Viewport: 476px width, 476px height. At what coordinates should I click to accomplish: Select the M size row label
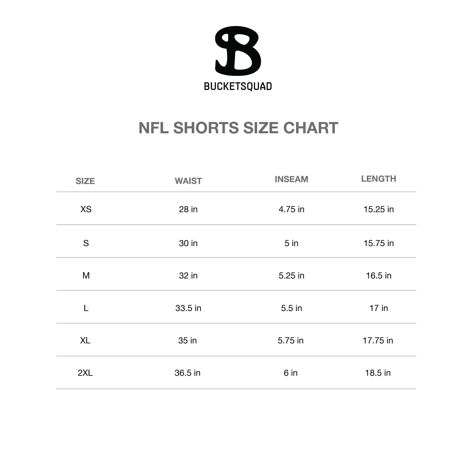pos(86,275)
